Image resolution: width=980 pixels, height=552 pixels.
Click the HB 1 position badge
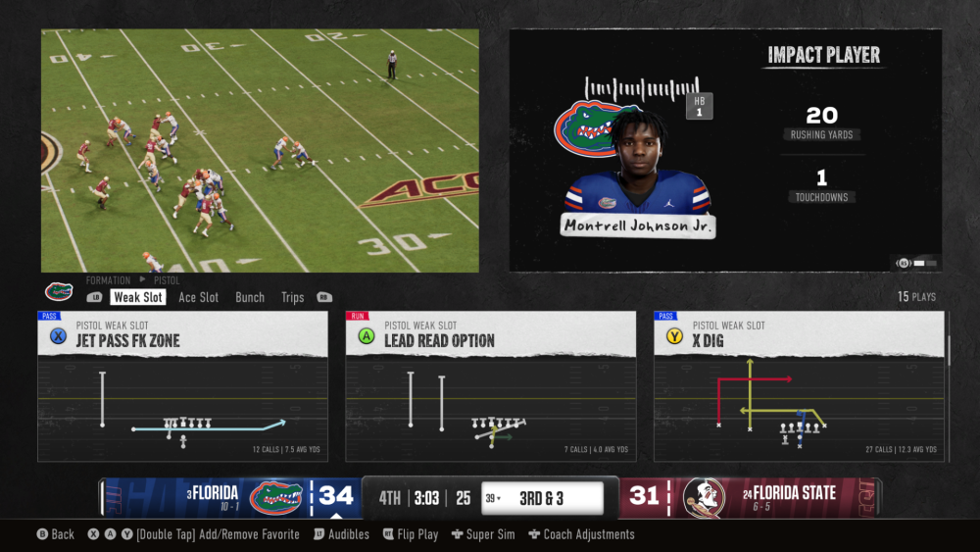pos(700,107)
